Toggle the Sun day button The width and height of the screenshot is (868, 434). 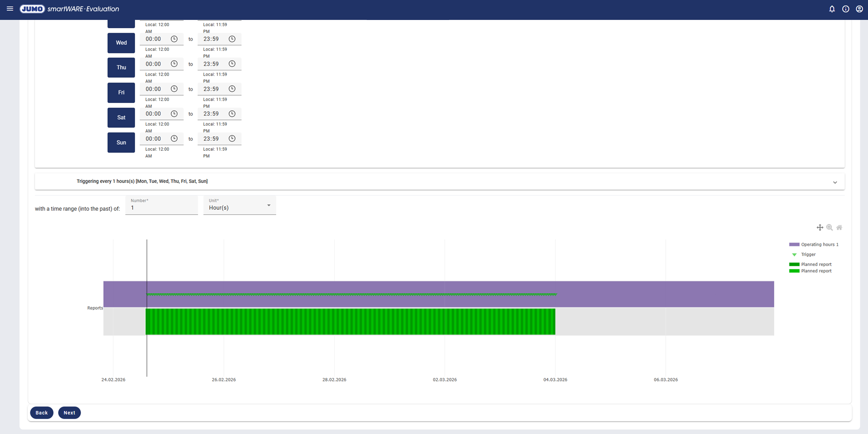[121, 142]
